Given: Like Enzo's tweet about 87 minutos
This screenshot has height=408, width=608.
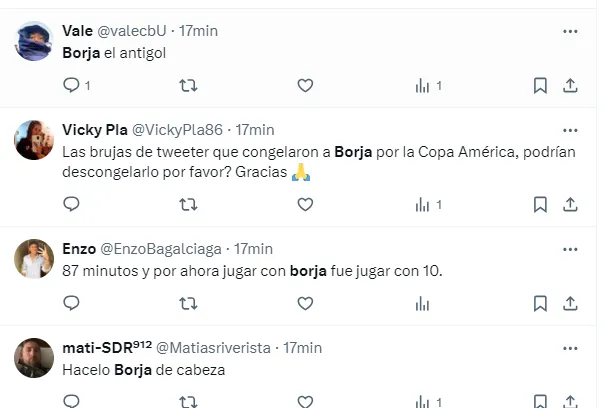Looking at the screenshot, I should pyautogui.click(x=305, y=303).
